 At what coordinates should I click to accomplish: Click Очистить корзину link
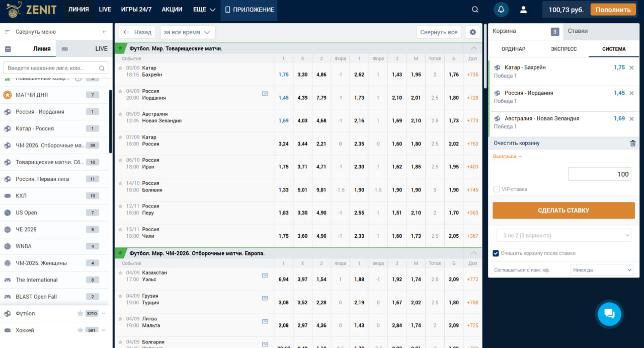point(517,143)
